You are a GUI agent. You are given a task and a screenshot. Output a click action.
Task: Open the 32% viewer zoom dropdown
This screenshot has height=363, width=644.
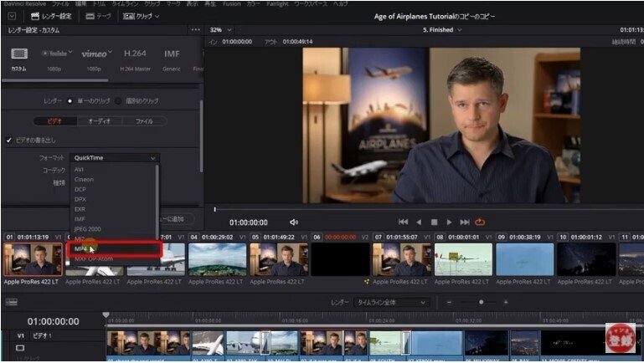point(219,29)
